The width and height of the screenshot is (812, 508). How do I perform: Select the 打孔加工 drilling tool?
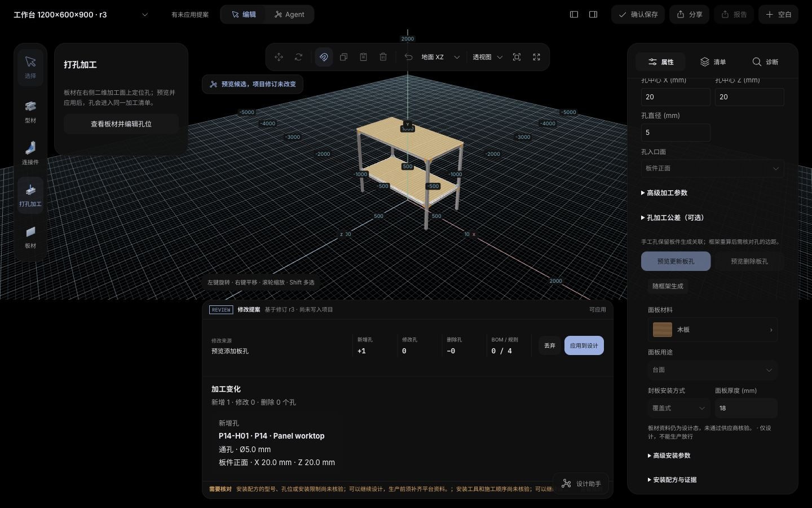(x=30, y=195)
